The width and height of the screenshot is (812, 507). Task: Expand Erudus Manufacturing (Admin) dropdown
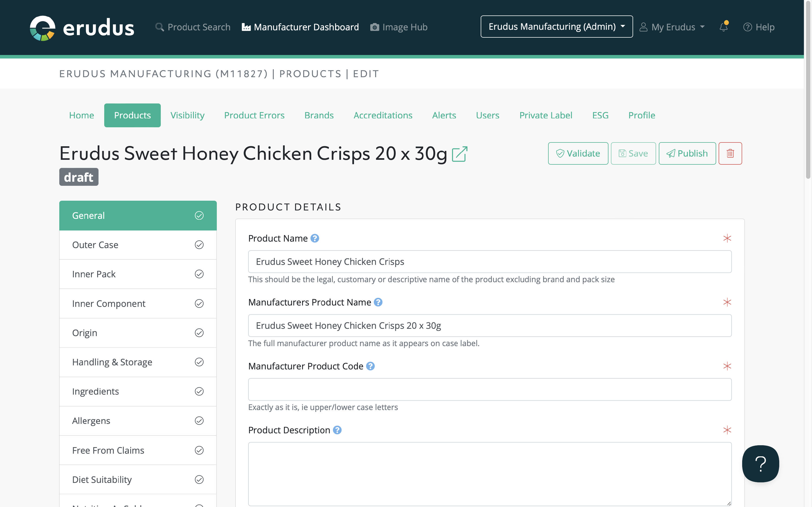click(x=556, y=27)
